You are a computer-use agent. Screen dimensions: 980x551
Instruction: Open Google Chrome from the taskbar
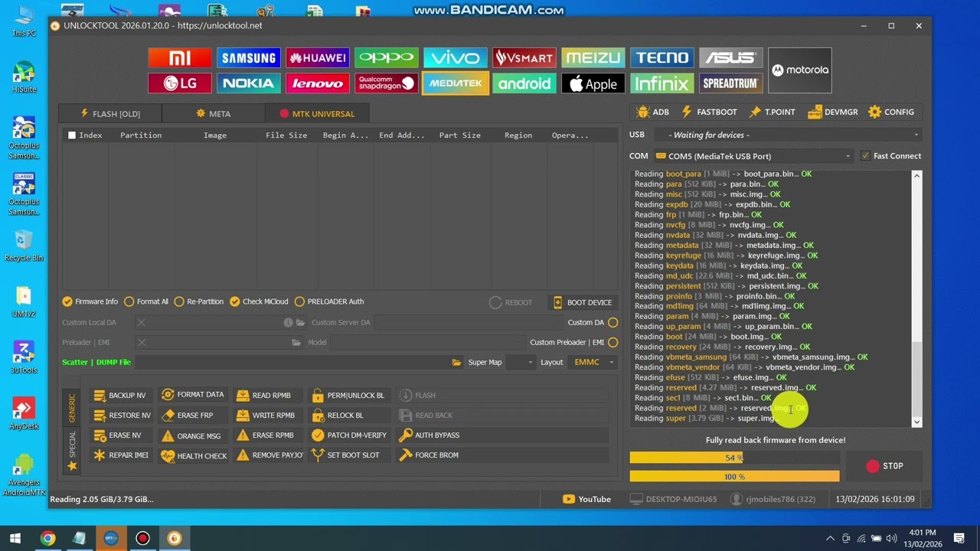pyautogui.click(x=47, y=538)
